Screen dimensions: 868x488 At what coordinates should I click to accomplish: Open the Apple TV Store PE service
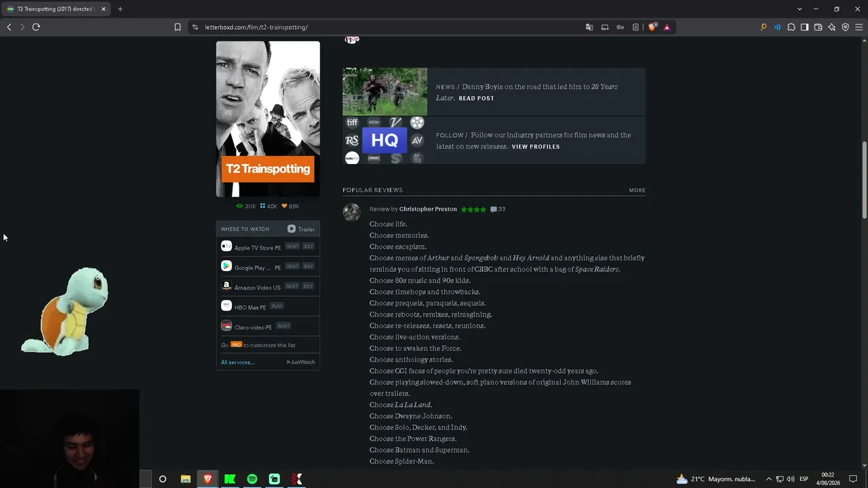pos(258,248)
